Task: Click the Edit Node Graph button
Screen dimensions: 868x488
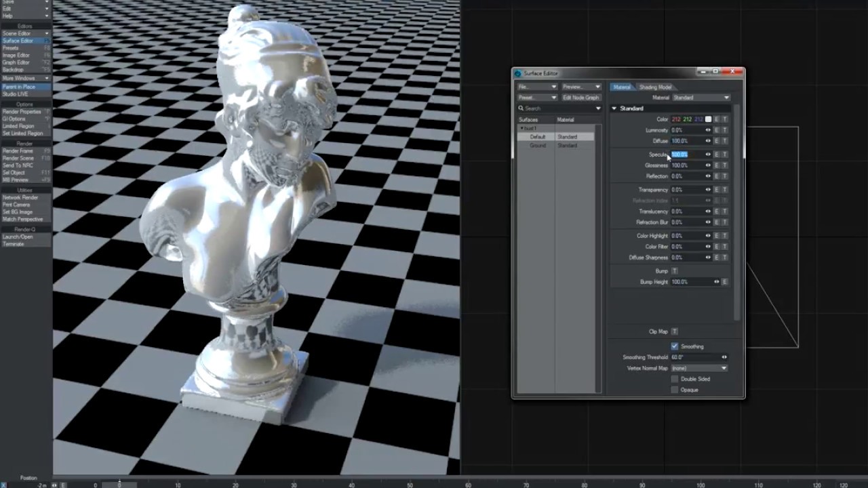Action: [581, 98]
